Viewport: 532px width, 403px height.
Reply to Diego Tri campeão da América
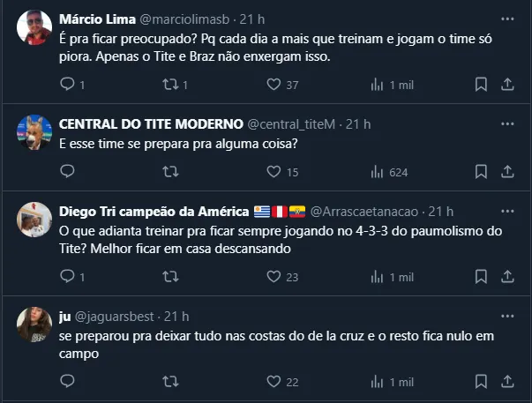[68, 277]
